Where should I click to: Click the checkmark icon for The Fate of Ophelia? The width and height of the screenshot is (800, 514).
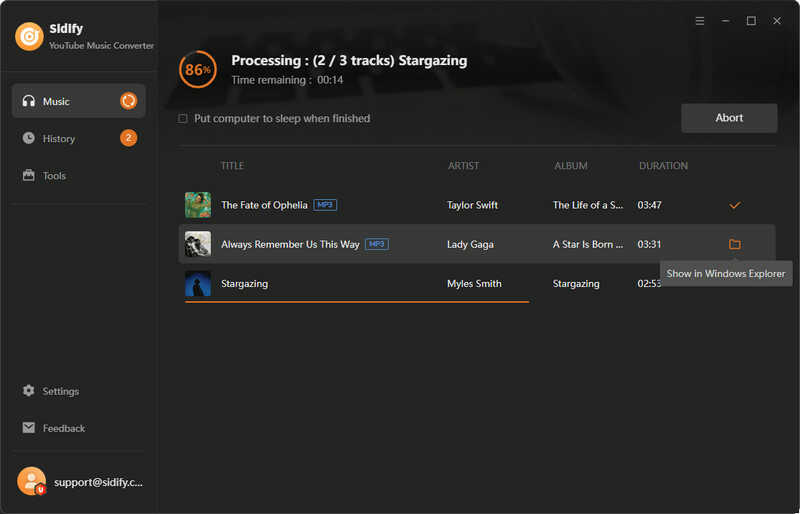point(735,205)
